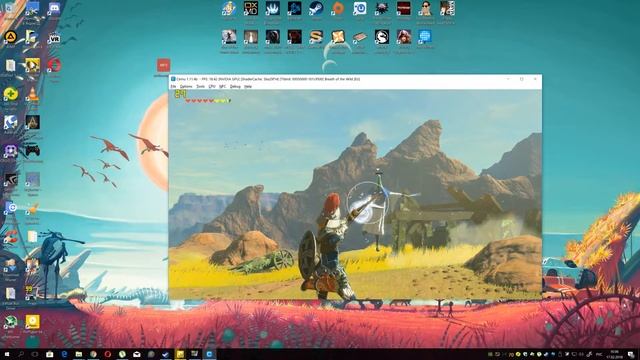Click the taskbar search magnifier icon
640x360 pixels.
tap(21, 354)
